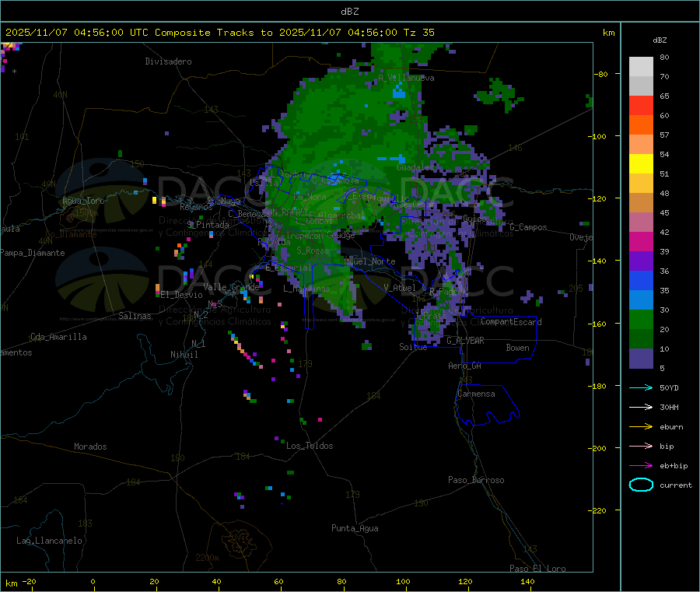
Task: Click the large blue radar cell near A_Villanueva
Action: click(x=399, y=93)
